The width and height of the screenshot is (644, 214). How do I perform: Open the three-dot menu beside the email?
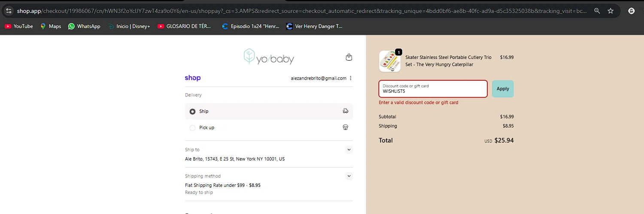(x=351, y=78)
